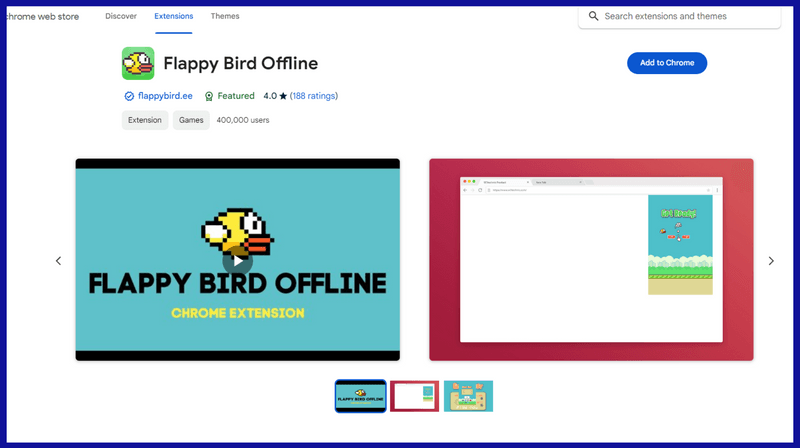View the 188 ratings link
The width and height of the screenshot is (800, 448).
(x=313, y=96)
